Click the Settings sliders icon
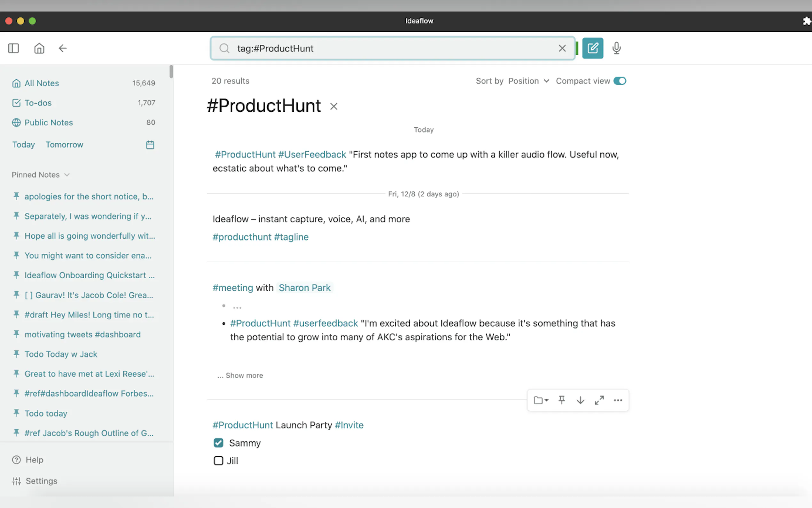Viewport: 812px width, 508px height. coord(16,481)
